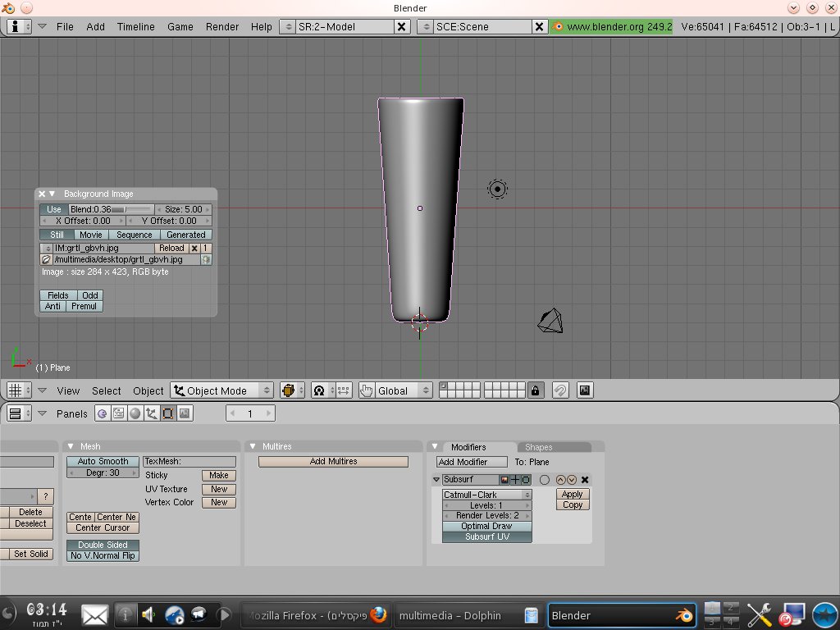Screen dimensions: 840x630
Task: Move the Subsurf modifier up in stack
Action: [x=560, y=480]
